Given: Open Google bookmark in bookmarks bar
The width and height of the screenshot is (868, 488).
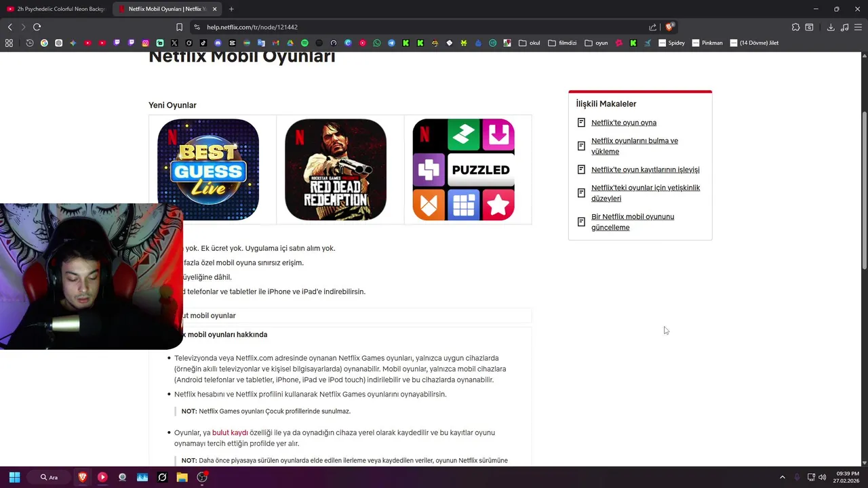Looking at the screenshot, I should [x=44, y=43].
